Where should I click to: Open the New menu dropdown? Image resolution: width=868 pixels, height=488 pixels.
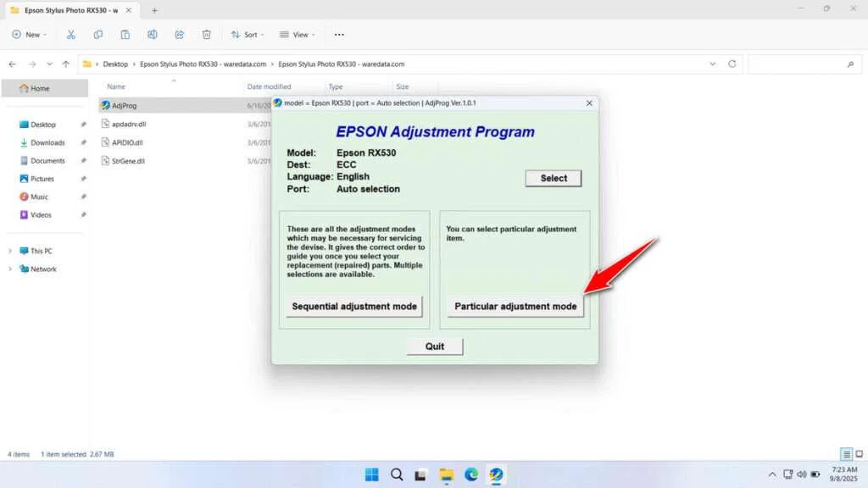click(x=29, y=34)
